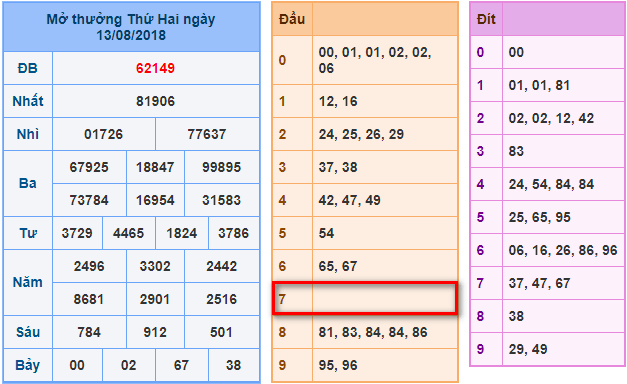Click the Ba row label
The height and width of the screenshot is (384, 627).
point(28,184)
